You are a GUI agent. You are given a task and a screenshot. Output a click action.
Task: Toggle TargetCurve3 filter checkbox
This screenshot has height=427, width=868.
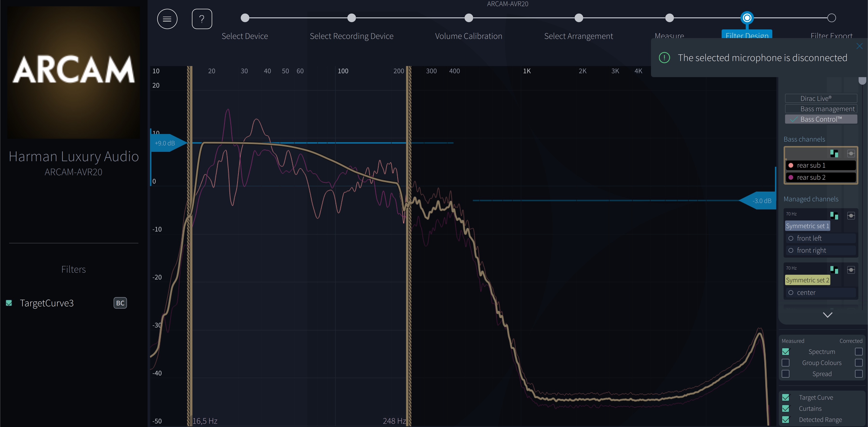(x=9, y=303)
